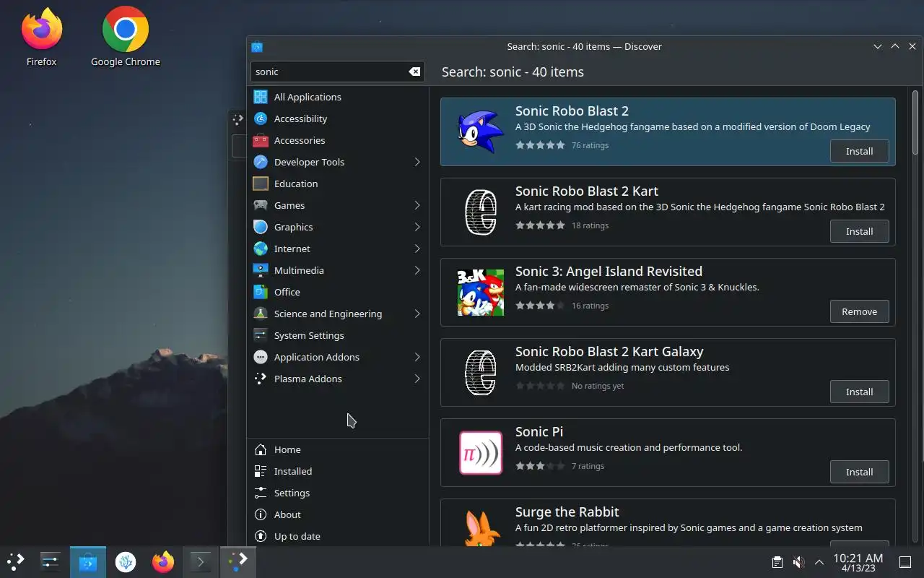Image resolution: width=924 pixels, height=578 pixels.
Task: Click the Sonic Pi app icon
Action: pyautogui.click(x=481, y=452)
